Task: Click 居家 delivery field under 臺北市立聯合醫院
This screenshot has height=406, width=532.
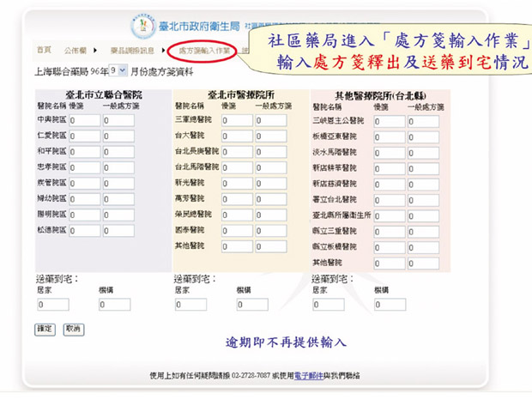Action: [52, 305]
